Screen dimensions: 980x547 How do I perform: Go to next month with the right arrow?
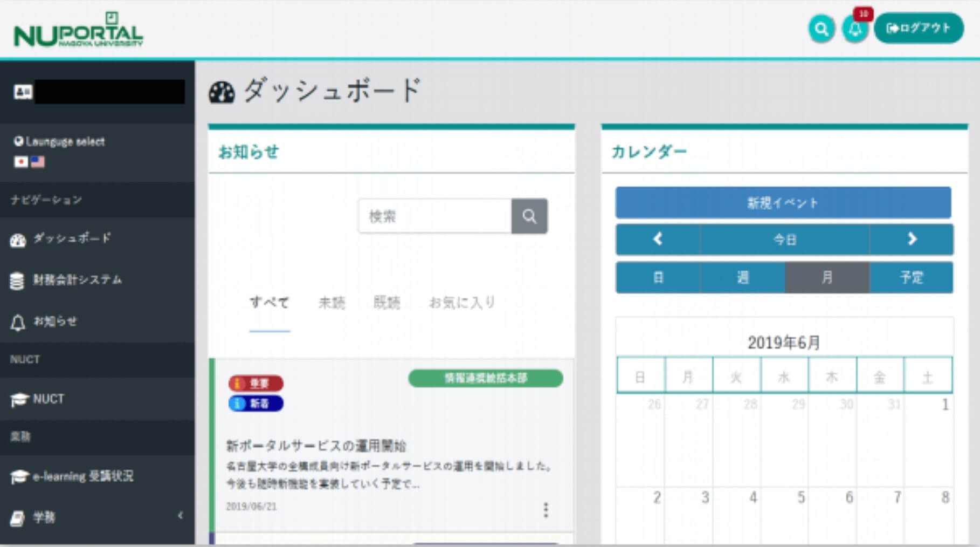click(912, 240)
